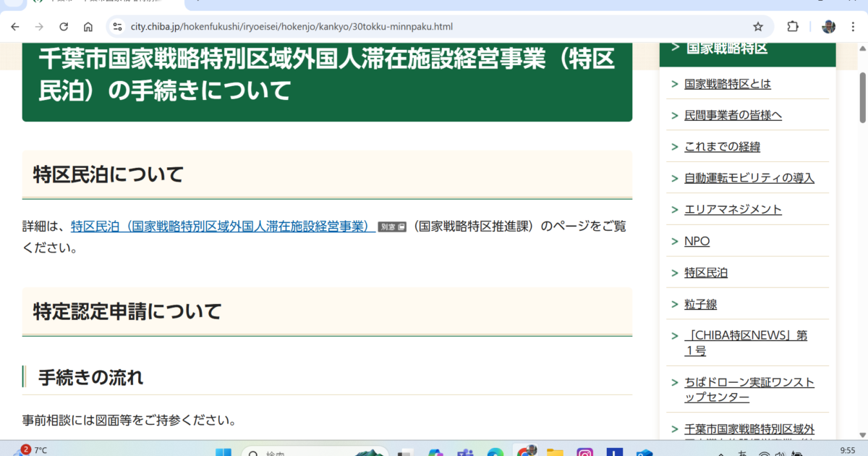Open the Windows Start button

point(224,452)
